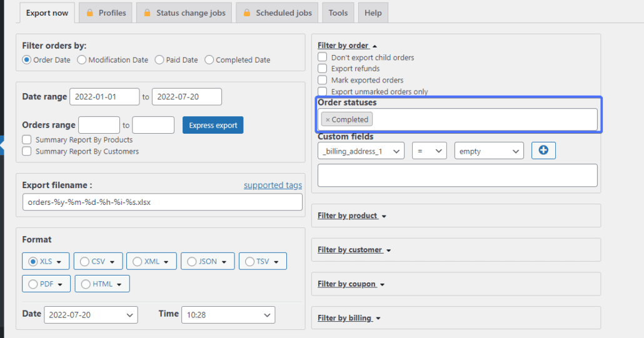Remove the Completed status tag
Viewport: 644px width, 338px height.
328,120
